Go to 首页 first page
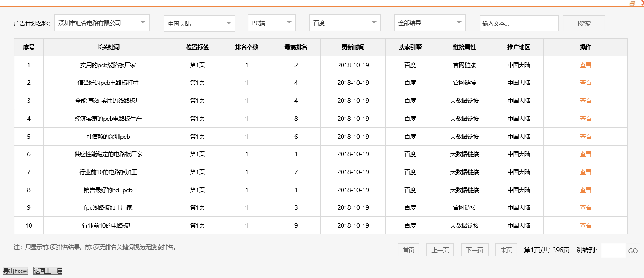 (x=408, y=250)
